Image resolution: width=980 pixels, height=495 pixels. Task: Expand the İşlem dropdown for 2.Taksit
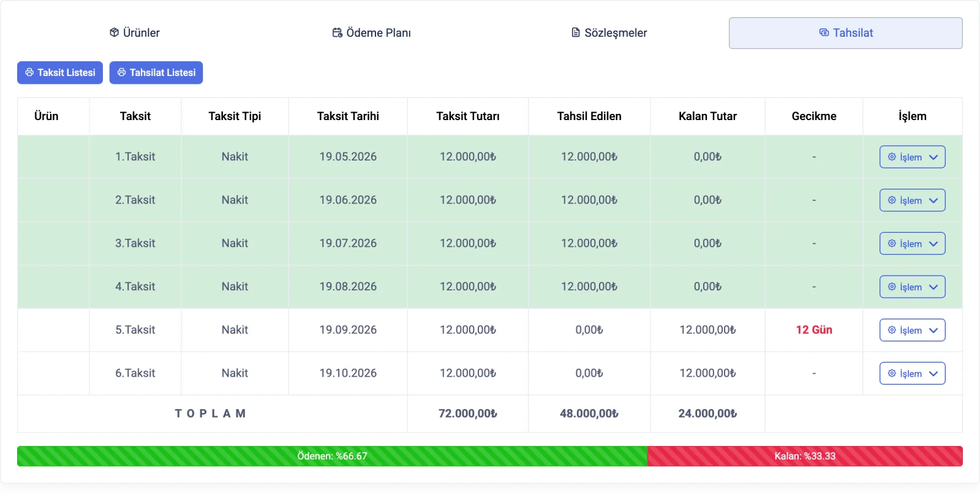pyautogui.click(x=912, y=200)
